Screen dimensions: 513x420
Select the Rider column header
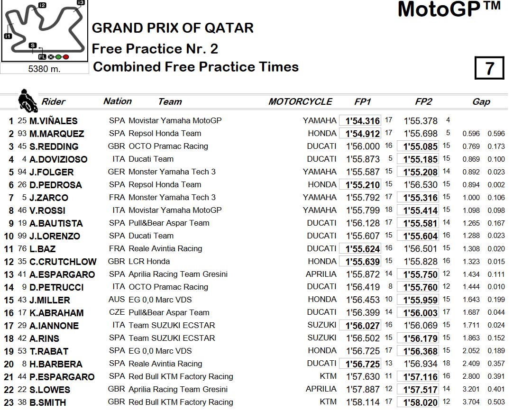pyautogui.click(x=53, y=101)
